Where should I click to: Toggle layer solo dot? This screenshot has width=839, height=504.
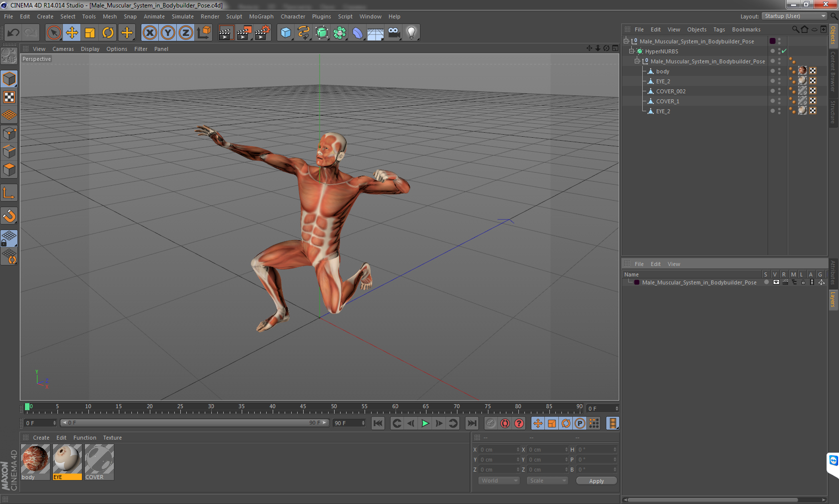(x=766, y=282)
